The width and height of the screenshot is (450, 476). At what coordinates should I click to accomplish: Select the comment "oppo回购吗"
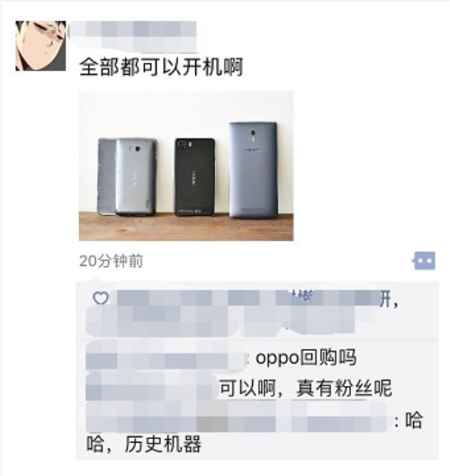[306, 358]
